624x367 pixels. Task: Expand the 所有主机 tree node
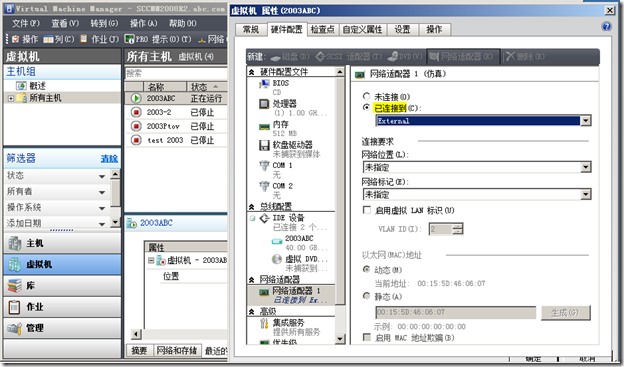(11, 98)
